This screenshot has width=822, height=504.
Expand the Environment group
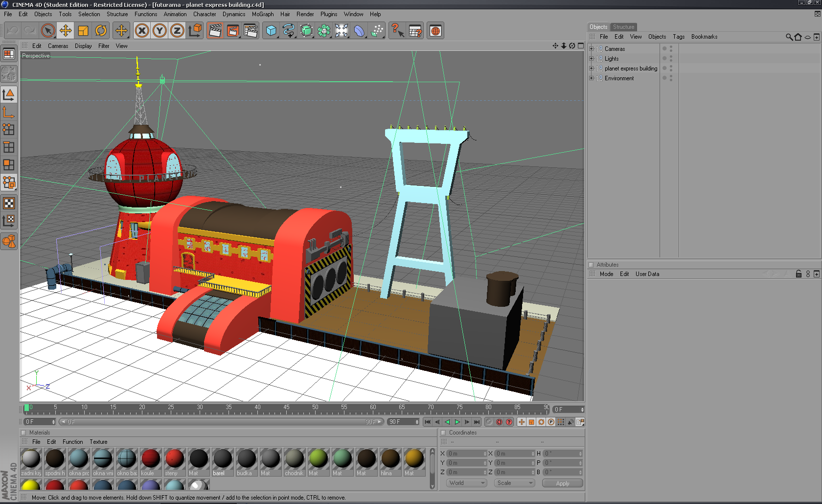[591, 78]
